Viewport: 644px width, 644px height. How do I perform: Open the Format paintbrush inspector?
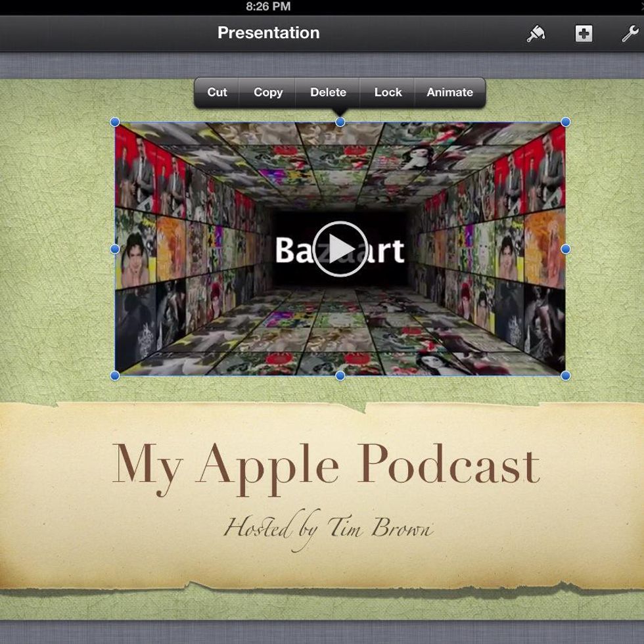coord(536,34)
